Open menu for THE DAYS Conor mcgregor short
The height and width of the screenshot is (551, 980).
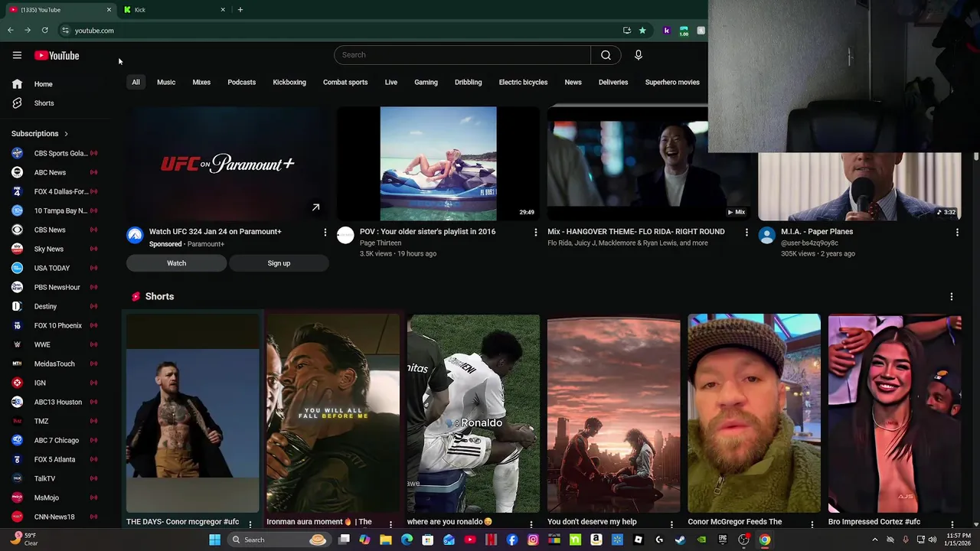pyautogui.click(x=250, y=524)
